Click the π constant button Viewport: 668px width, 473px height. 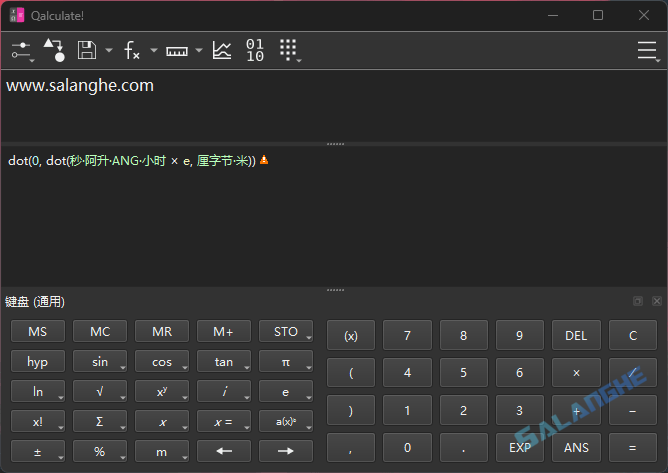(x=286, y=361)
